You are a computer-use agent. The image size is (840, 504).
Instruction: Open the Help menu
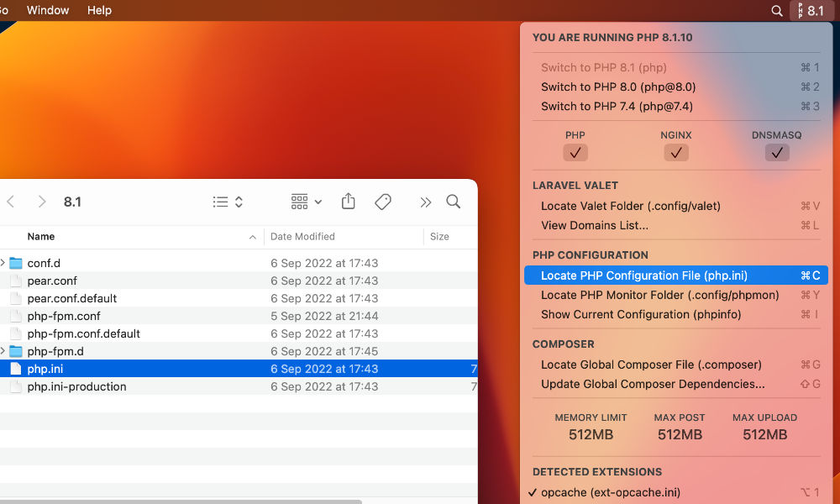pos(99,10)
